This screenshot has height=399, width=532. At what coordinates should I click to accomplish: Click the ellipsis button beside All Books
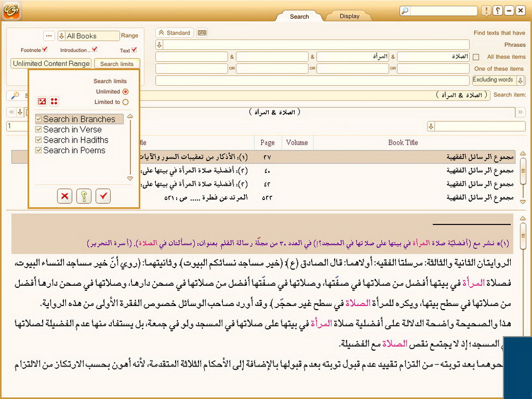[x=49, y=36]
